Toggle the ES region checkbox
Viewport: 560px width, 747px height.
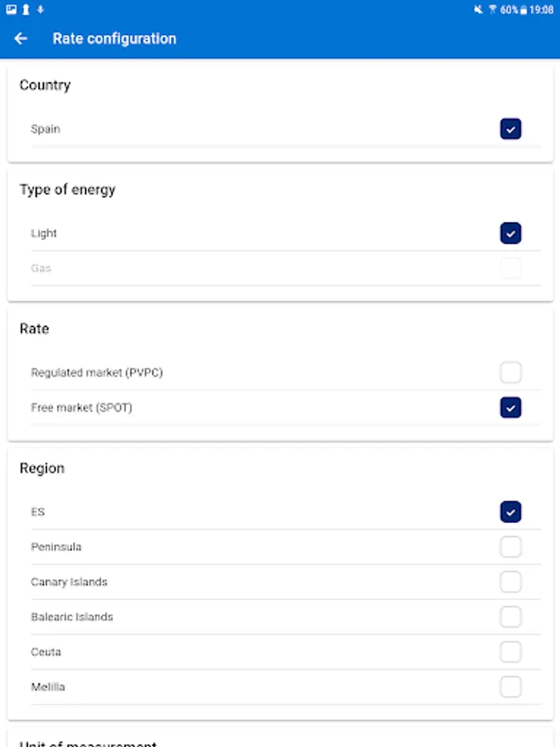(x=510, y=512)
